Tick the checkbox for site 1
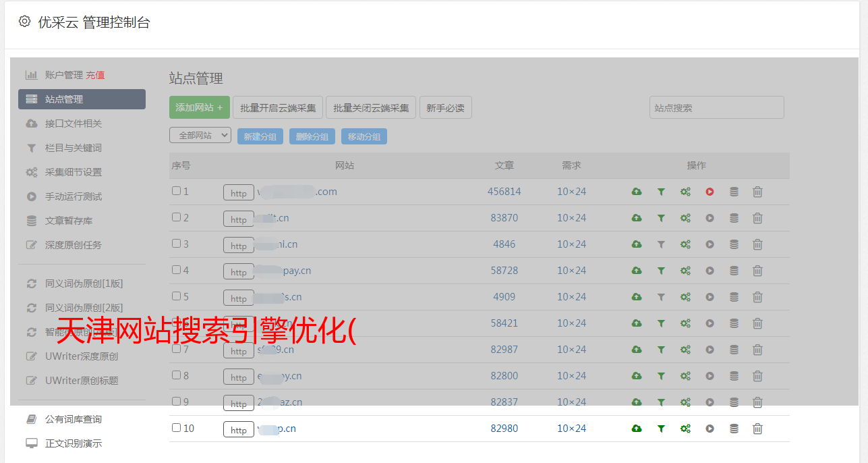Screen dimensions: 868x463 [176, 191]
